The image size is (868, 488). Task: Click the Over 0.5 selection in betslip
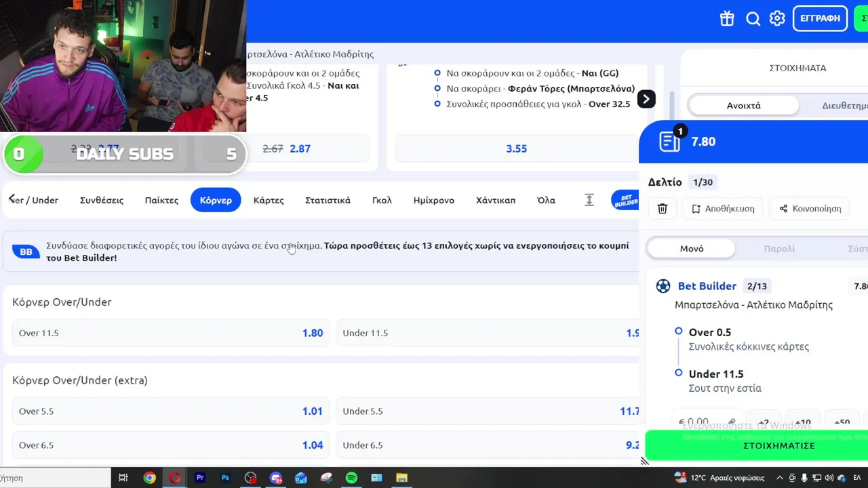[x=710, y=332]
